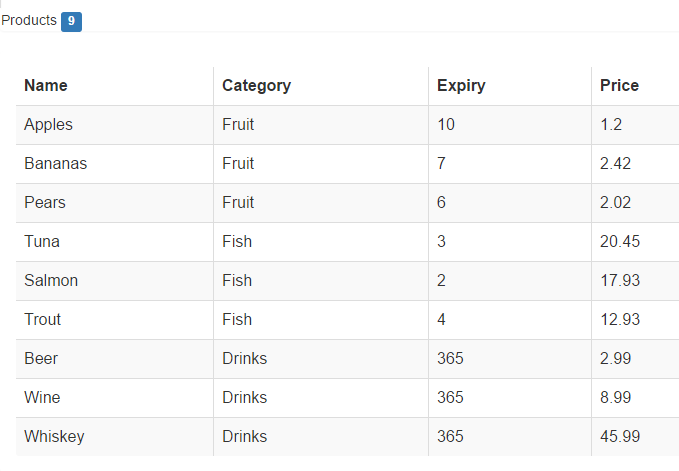
Task: Click the Expiry column header
Action: 461,86
